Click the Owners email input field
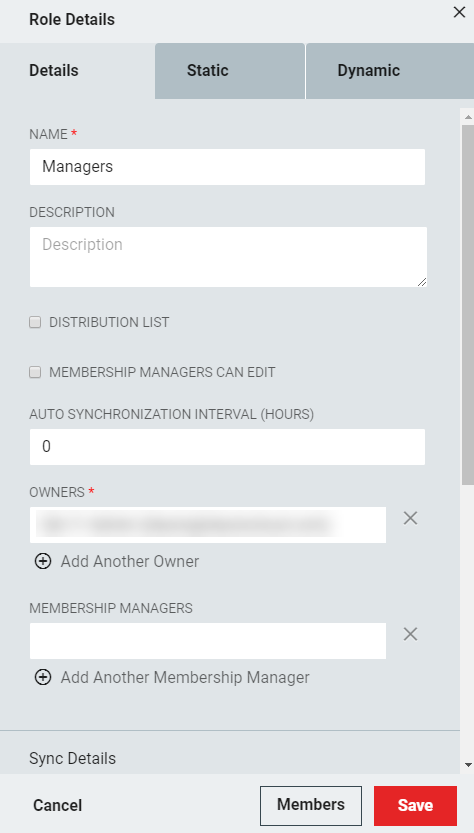 pos(208,525)
